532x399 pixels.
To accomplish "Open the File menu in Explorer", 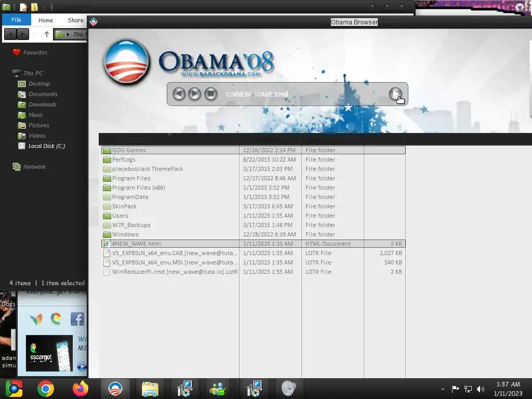I will click(x=16, y=20).
